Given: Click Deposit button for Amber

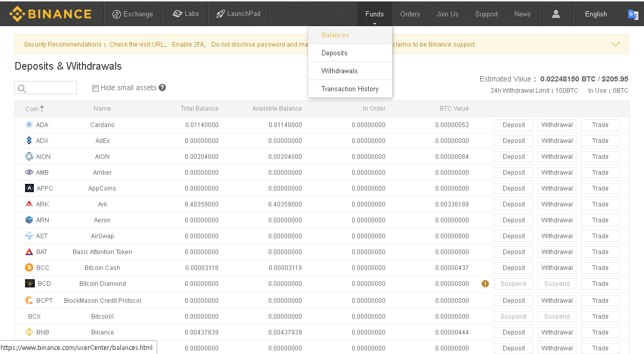Looking at the screenshot, I should pyautogui.click(x=513, y=173).
